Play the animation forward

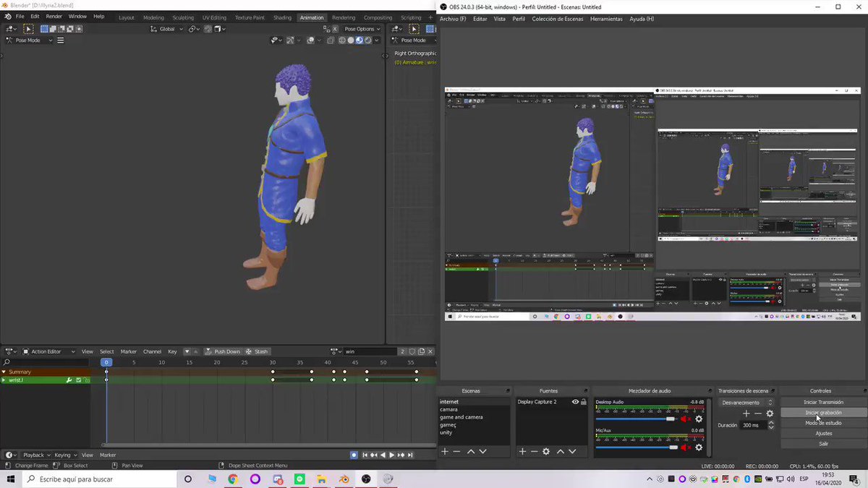coord(391,455)
